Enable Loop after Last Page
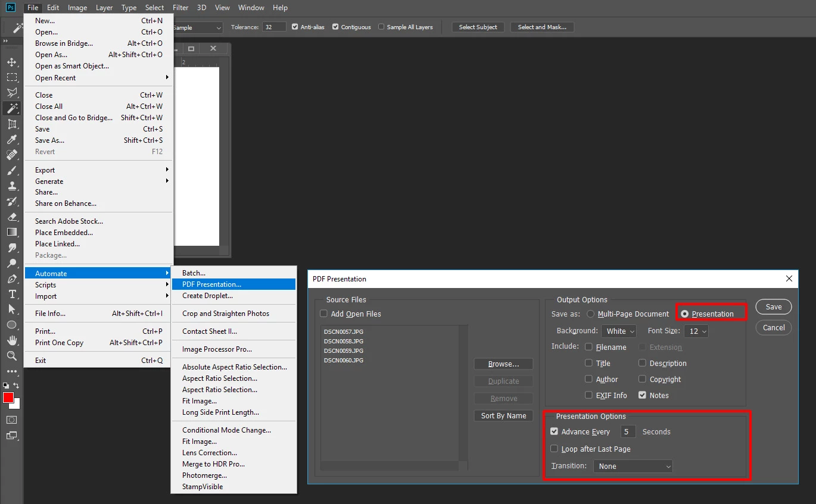Image resolution: width=816 pixels, height=504 pixels. pos(554,449)
